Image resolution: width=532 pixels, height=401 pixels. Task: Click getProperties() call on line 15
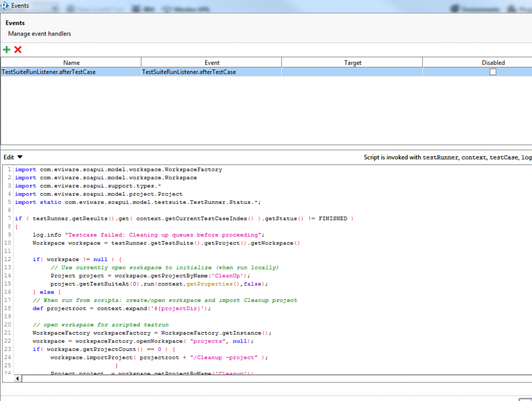pyautogui.click(x=212, y=284)
